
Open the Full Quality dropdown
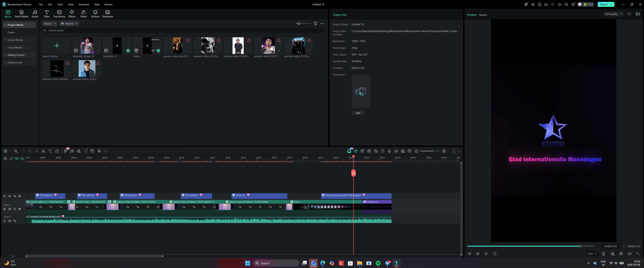tap(613, 14)
